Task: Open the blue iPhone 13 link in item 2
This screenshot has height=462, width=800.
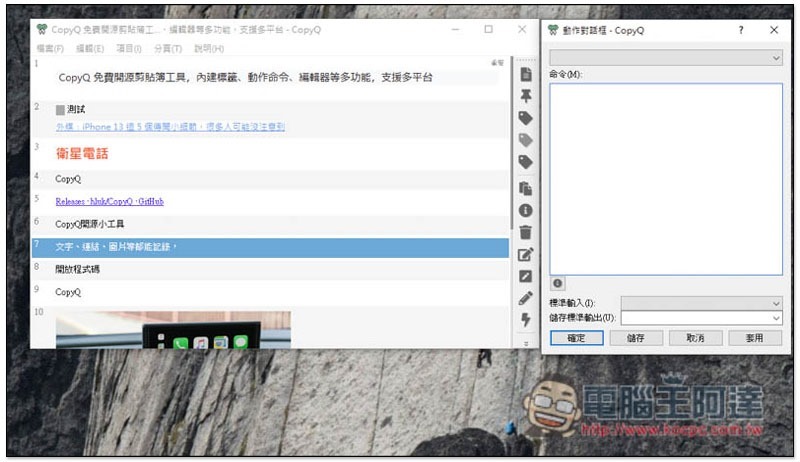Action: pos(170,126)
